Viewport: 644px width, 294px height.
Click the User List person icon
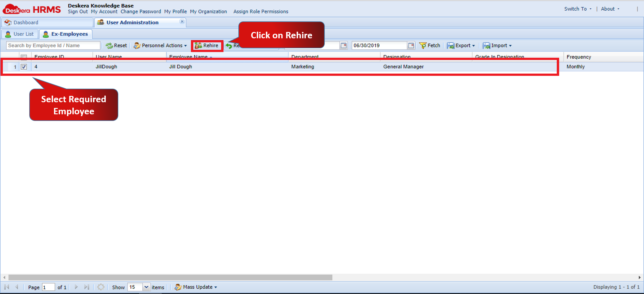point(8,34)
